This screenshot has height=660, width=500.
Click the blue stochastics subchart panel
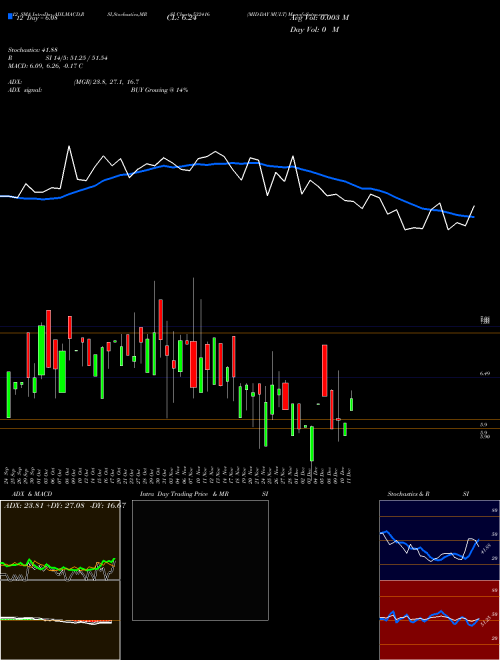[439, 540]
